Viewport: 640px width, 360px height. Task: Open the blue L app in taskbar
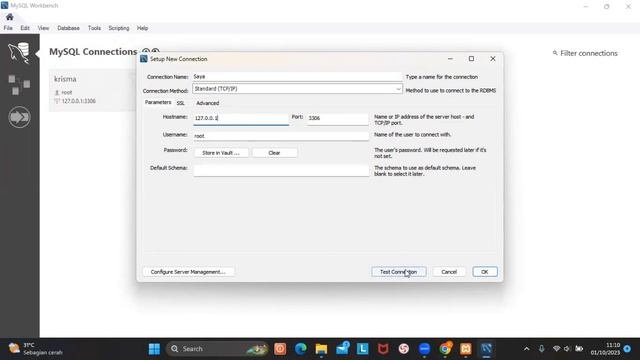(x=362, y=349)
